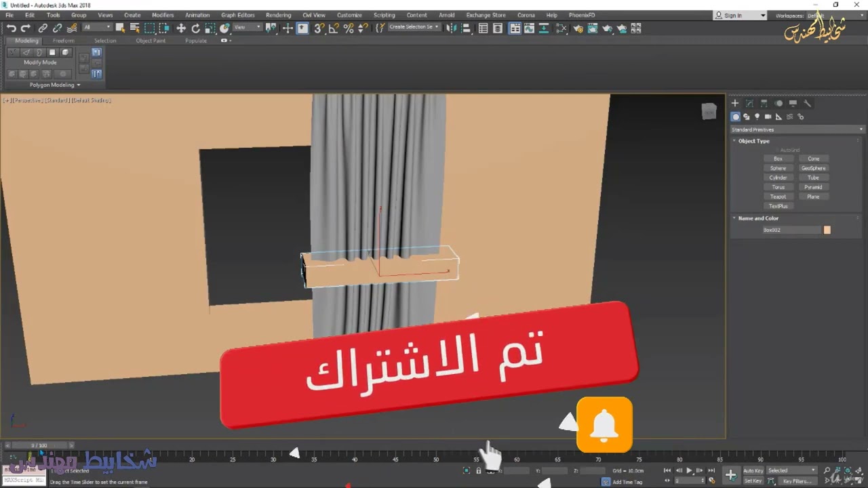Viewport: 868px width, 488px height.
Task: Click the Undo arrow icon
Action: [x=12, y=28]
